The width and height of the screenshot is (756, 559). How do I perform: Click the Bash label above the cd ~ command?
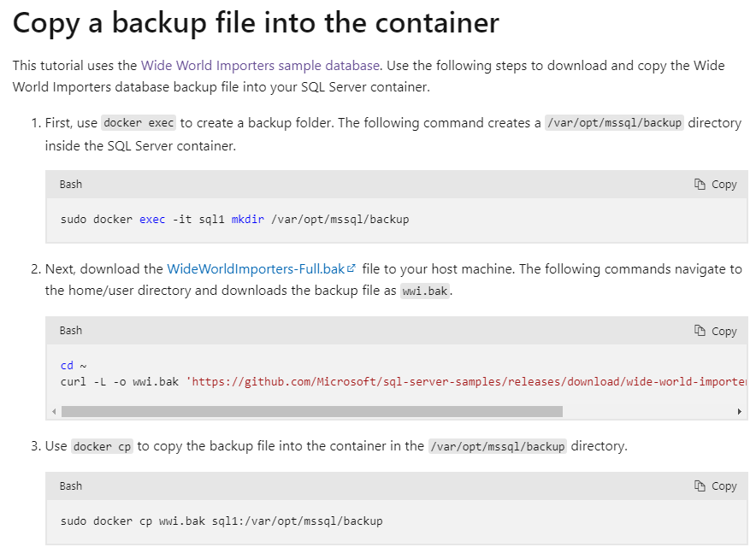tap(71, 331)
